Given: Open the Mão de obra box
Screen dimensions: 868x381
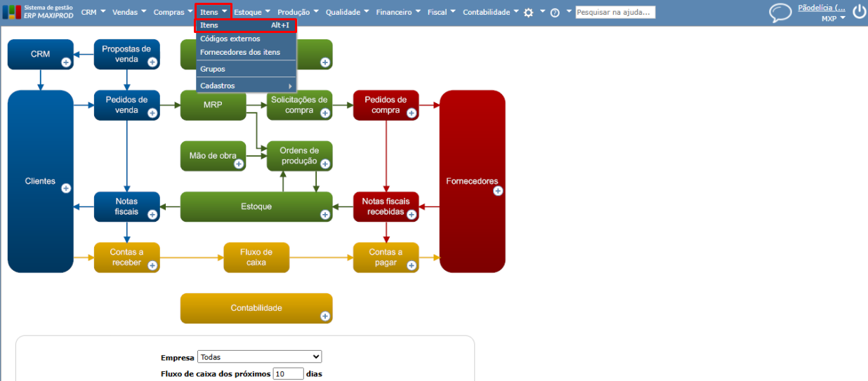Looking at the screenshot, I should (x=213, y=156).
